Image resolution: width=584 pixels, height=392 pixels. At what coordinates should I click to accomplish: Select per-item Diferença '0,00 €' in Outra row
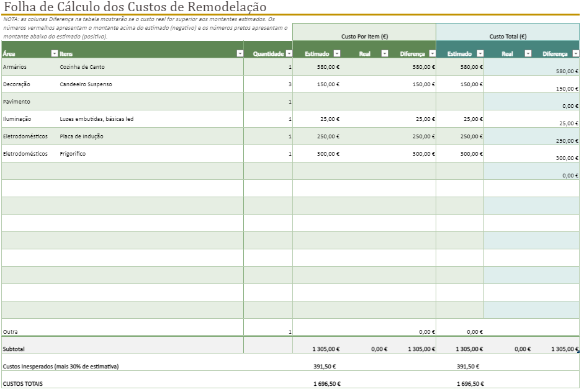pyautogui.click(x=427, y=332)
